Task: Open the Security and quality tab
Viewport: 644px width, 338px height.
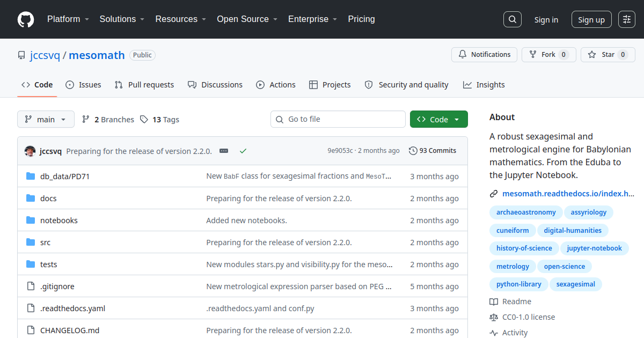Action: 407,85
